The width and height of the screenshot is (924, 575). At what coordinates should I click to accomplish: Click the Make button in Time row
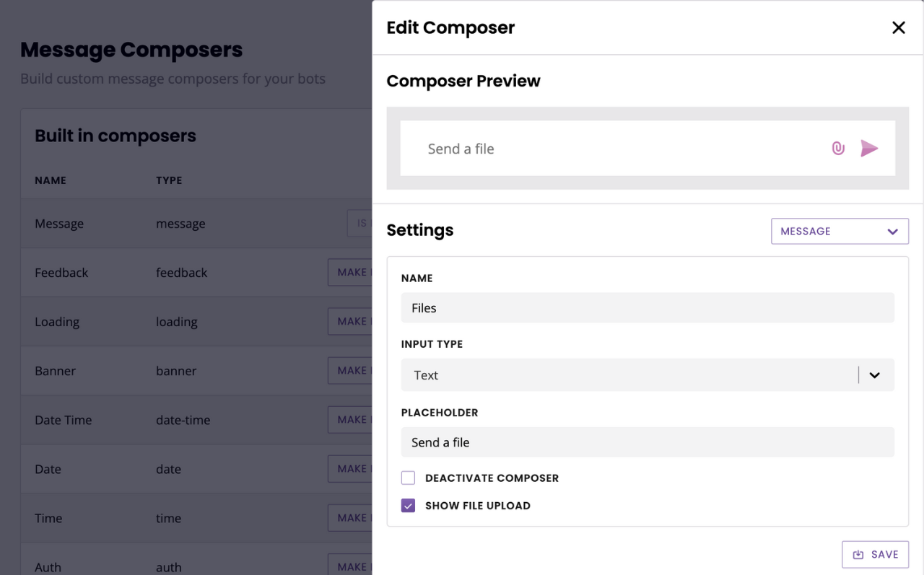(x=350, y=518)
